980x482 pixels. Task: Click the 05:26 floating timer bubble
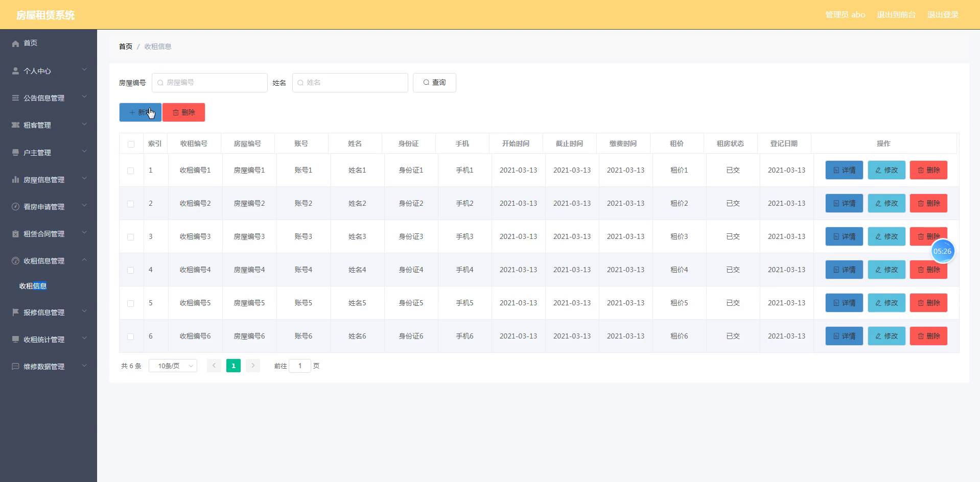point(943,251)
